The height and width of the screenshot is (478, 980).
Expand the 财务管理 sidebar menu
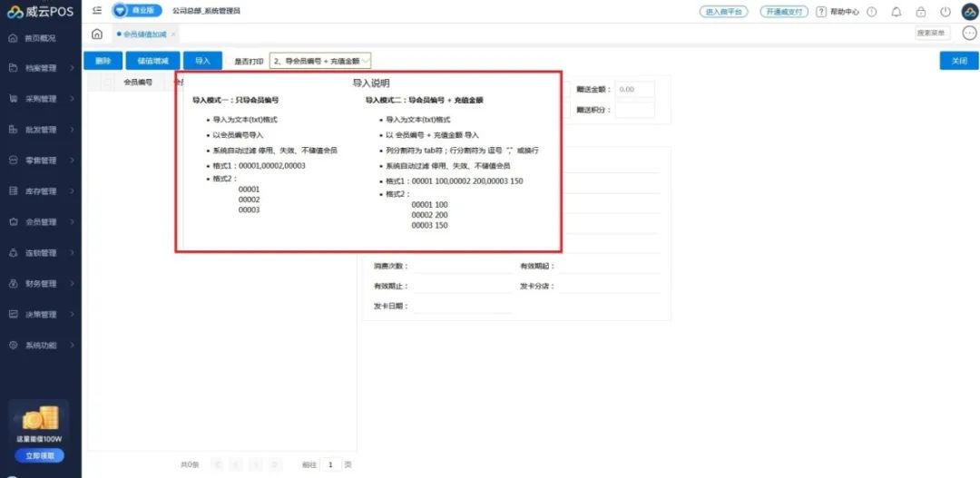pos(41,284)
